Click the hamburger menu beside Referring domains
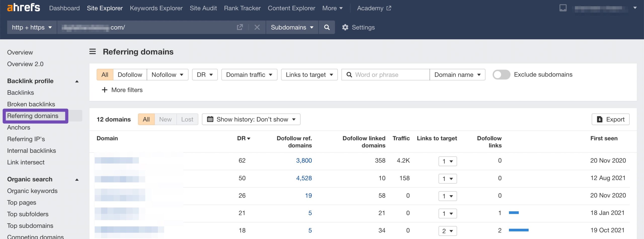This screenshot has width=644, height=239. [93, 52]
